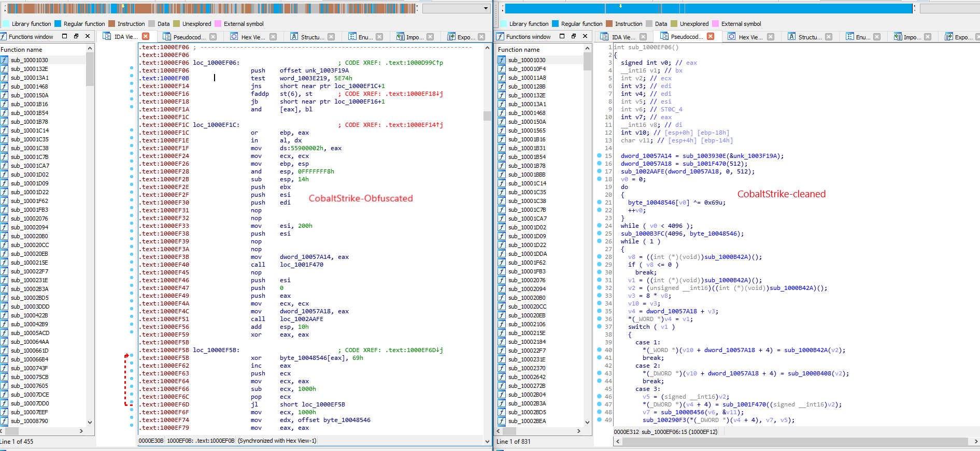Click function icon beside sub_10001030 in left list
The image size is (980, 451).
click(x=5, y=60)
